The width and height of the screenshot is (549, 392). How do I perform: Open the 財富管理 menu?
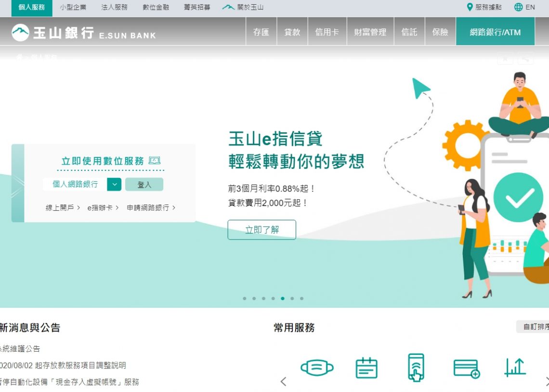coord(370,32)
